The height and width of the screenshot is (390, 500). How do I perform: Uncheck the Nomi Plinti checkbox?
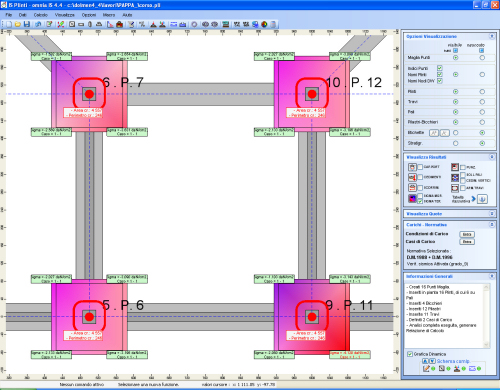click(x=439, y=74)
